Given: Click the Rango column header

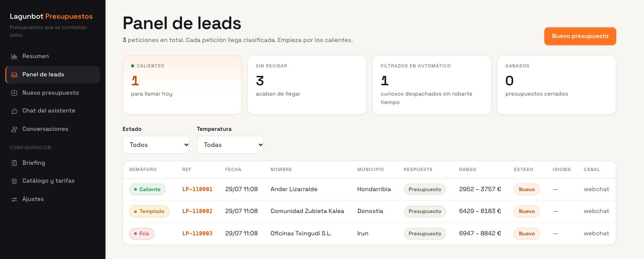Looking at the screenshot, I should 468,170.
